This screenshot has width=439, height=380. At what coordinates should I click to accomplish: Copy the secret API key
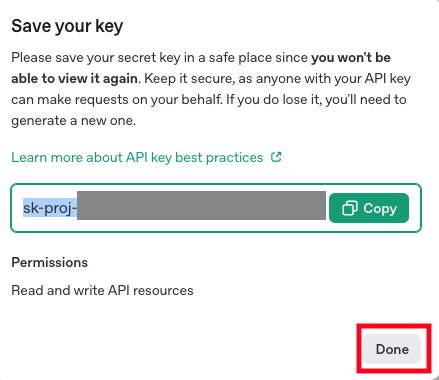click(369, 208)
